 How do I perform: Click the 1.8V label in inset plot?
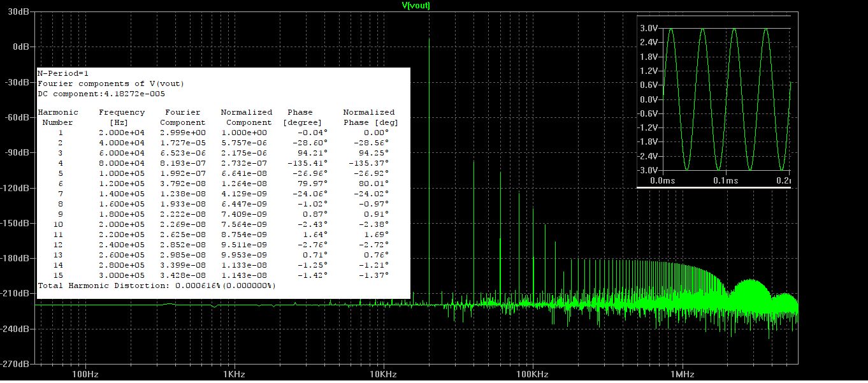click(649, 57)
